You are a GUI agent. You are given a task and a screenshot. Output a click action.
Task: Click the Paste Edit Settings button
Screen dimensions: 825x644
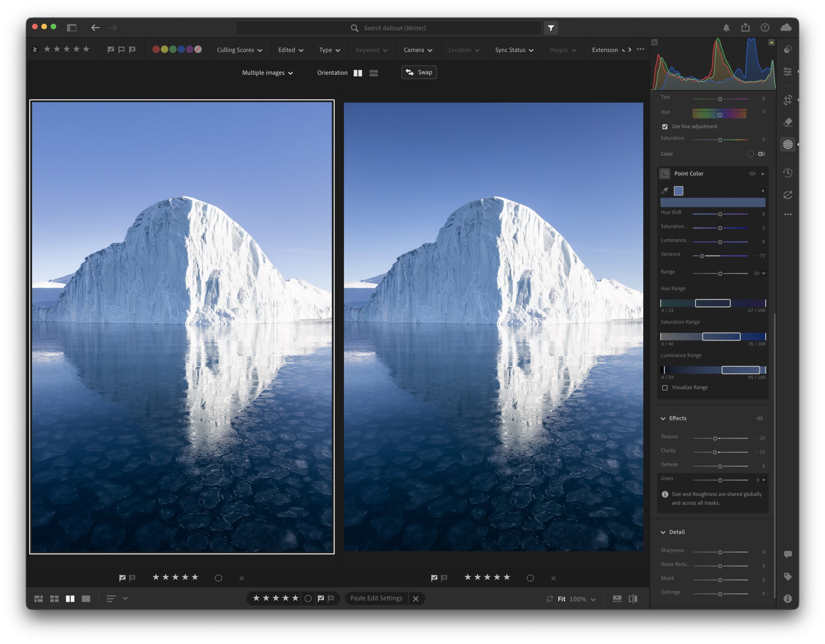[376, 598]
